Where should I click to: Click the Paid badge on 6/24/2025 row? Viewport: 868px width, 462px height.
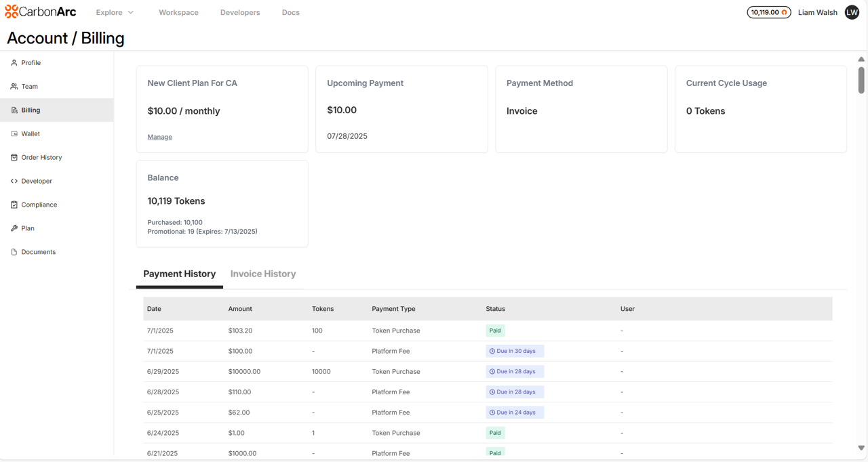tap(495, 432)
